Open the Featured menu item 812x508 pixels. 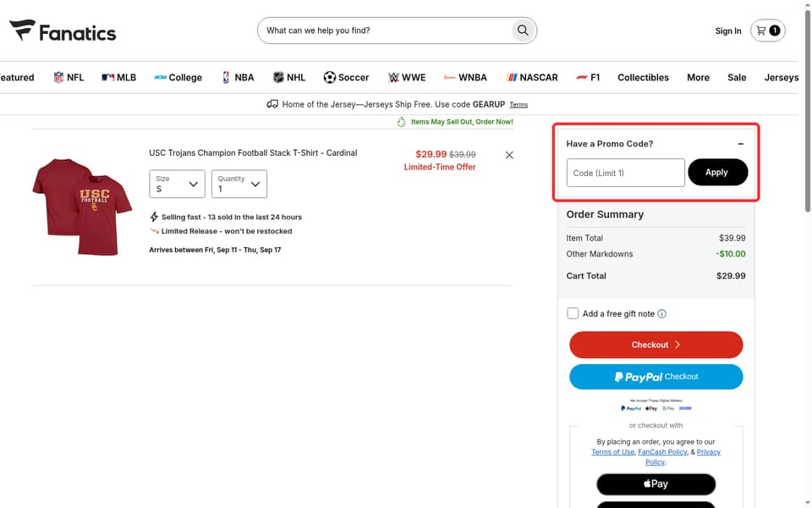(17, 77)
